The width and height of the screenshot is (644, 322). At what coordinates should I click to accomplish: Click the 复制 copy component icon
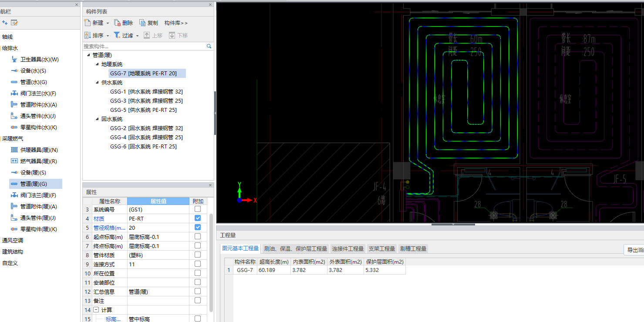(x=142, y=23)
